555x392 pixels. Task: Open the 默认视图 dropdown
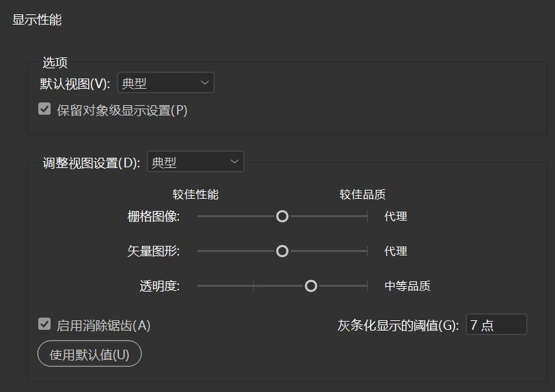coord(165,83)
